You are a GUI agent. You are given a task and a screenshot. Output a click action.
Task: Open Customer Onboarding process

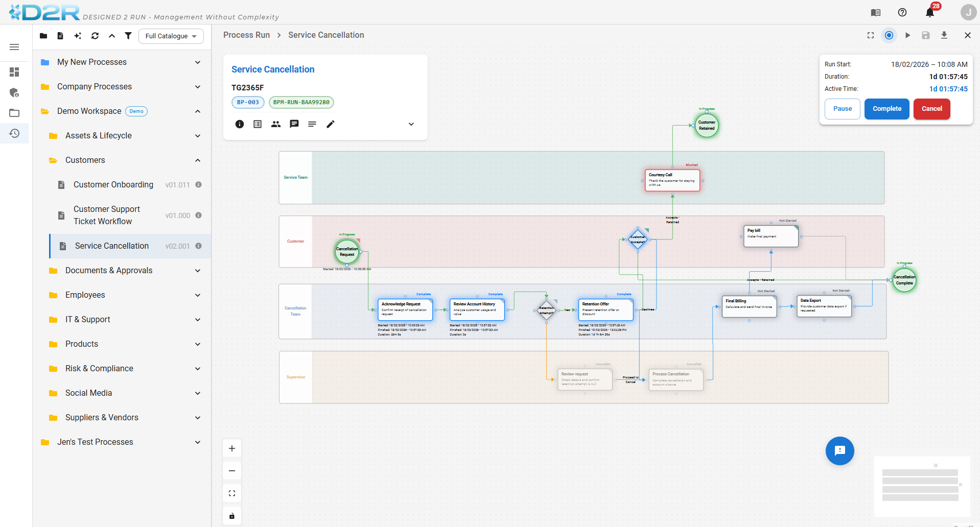pos(113,185)
